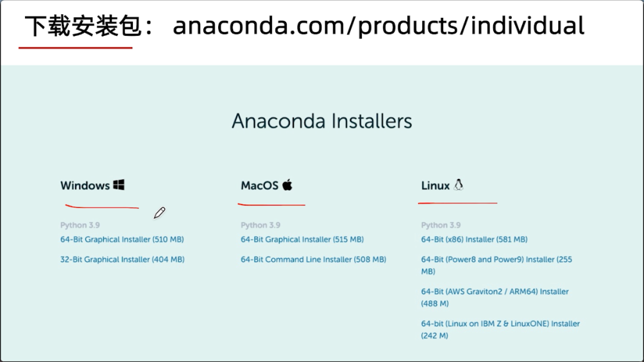The height and width of the screenshot is (362, 644).
Task: Click the Apple logo beside MacOS
Action: click(x=287, y=185)
